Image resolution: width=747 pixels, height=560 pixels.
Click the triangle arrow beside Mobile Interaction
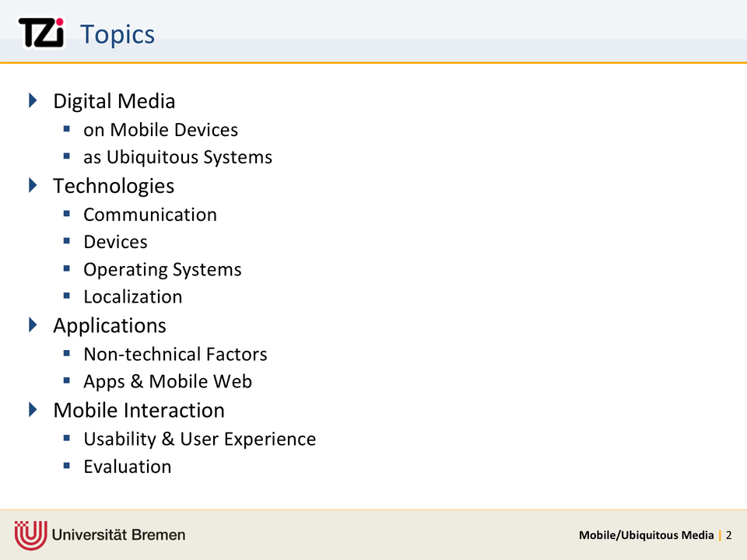click(33, 409)
